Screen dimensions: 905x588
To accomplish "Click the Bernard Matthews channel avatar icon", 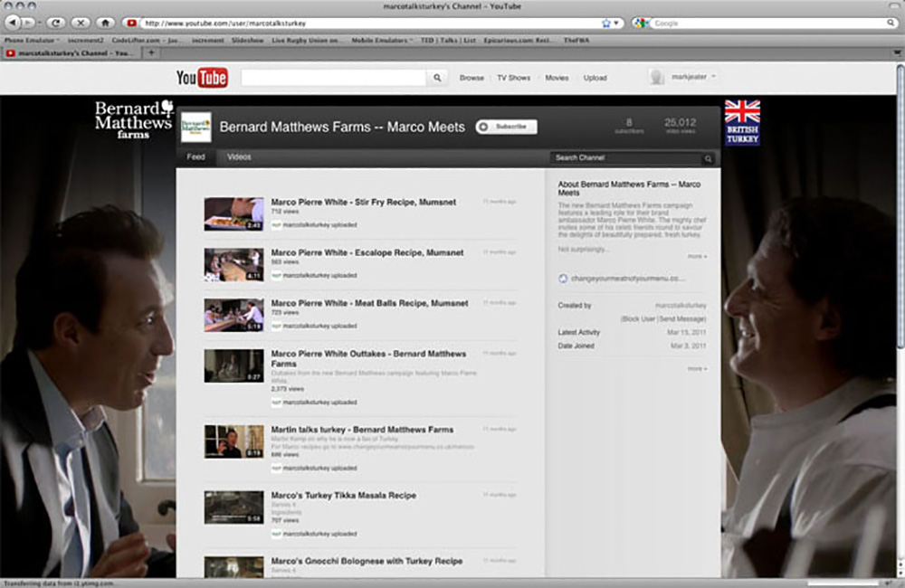I will point(195,127).
